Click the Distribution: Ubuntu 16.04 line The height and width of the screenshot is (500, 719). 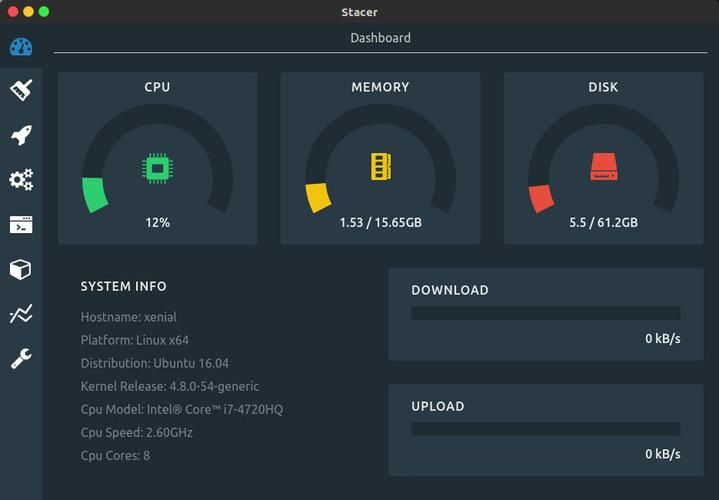point(155,363)
